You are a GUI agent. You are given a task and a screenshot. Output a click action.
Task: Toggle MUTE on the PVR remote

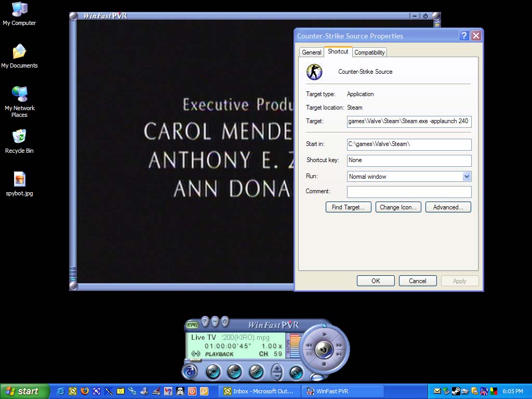click(x=288, y=347)
